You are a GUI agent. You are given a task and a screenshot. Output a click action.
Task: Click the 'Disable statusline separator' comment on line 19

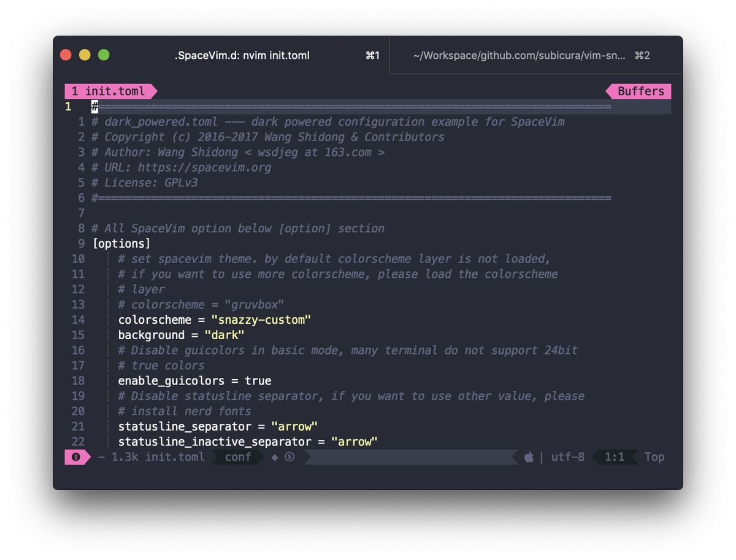(351, 396)
